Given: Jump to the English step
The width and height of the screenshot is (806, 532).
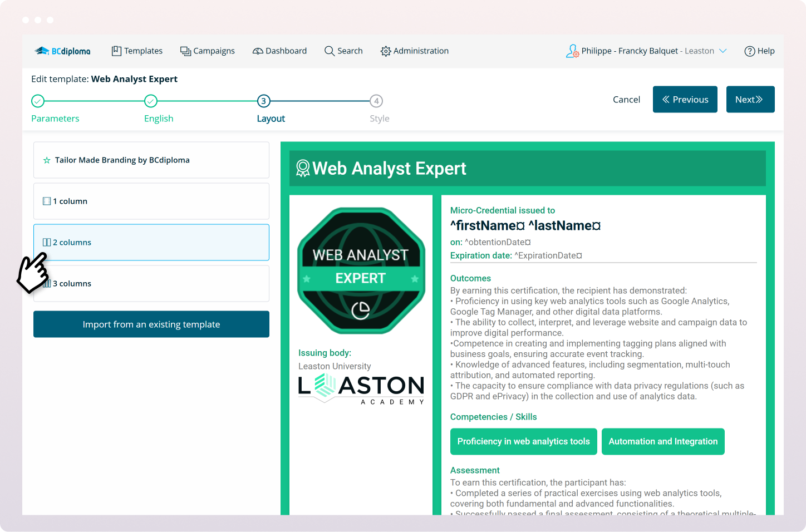Looking at the screenshot, I should point(151,101).
